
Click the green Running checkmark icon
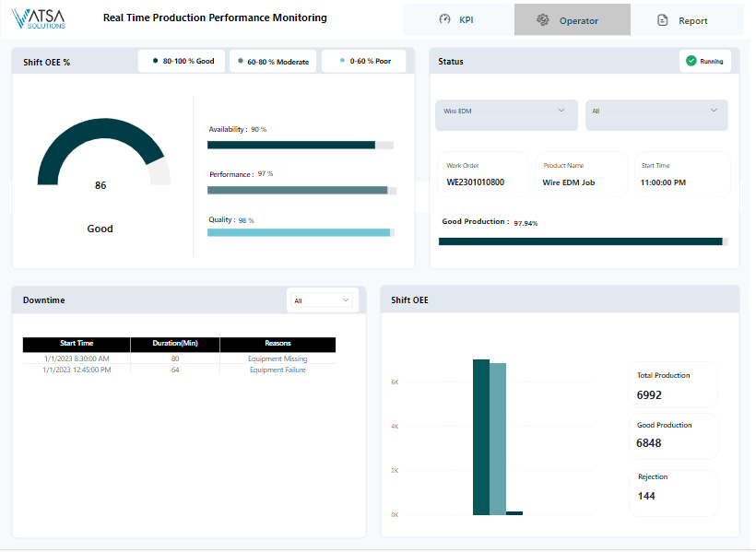pyautogui.click(x=691, y=61)
